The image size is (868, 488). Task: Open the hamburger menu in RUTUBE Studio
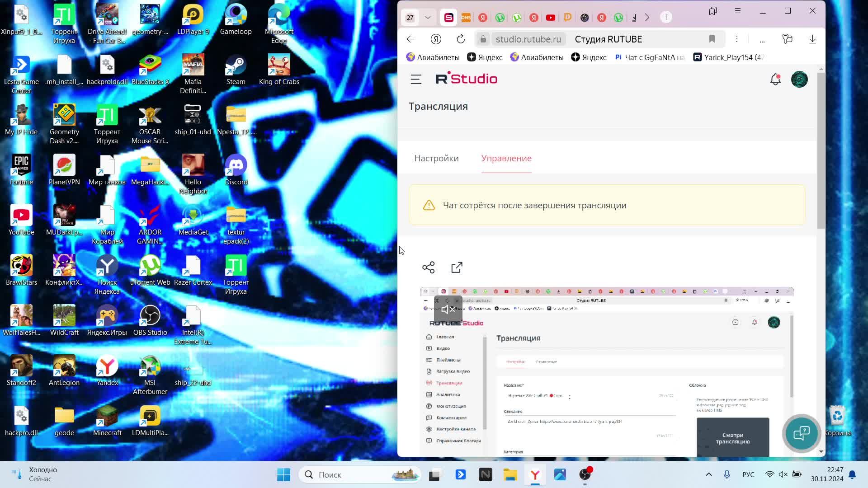(x=415, y=80)
